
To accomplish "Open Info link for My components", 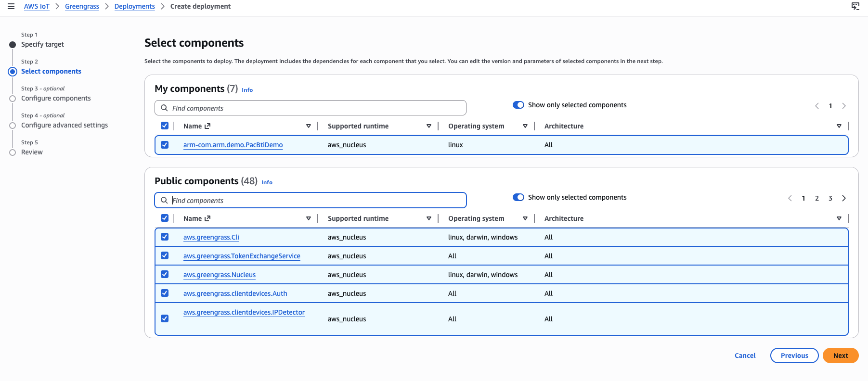I will coord(247,90).
